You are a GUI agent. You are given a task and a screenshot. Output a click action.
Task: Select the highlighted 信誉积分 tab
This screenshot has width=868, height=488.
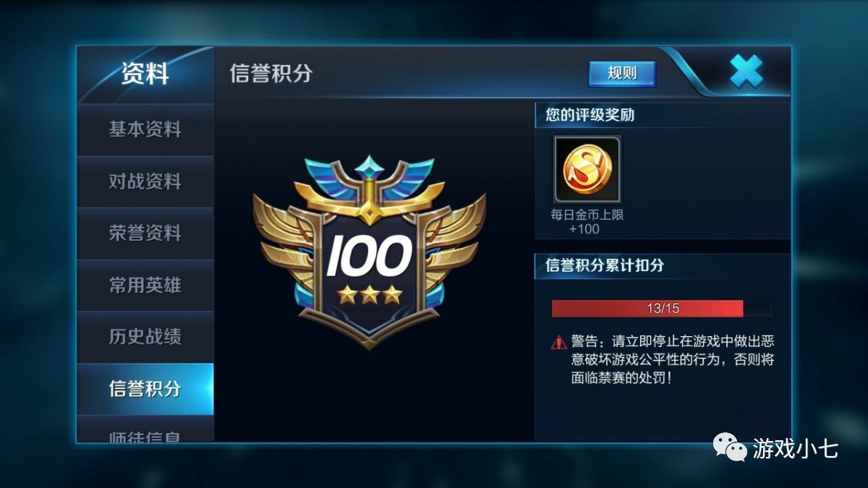[145, 389]
